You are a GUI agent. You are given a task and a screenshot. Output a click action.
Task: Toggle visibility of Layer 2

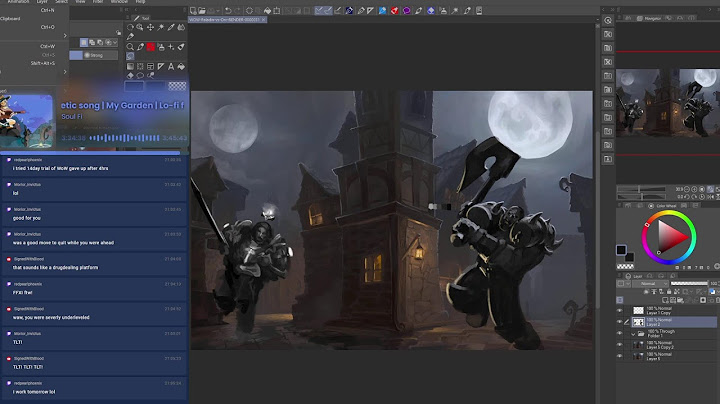pos(619,322)
